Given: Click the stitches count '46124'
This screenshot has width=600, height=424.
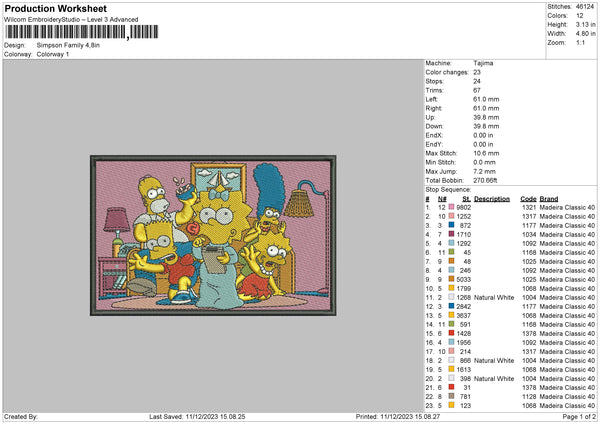Looking at the screenshot, I should tap(585, 7).
